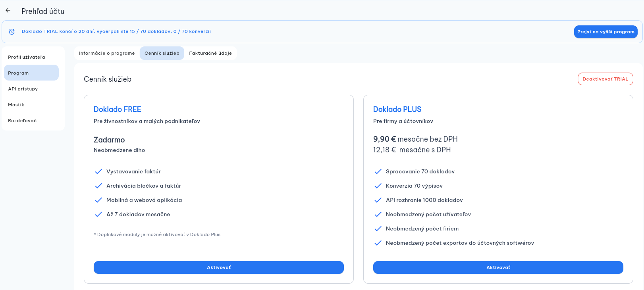The height and width of the screenshot is (290, 644).
Task: Click checkmark beside Vystavovanie faktúr
Action: pyautogui.click(x=98, y=171)
